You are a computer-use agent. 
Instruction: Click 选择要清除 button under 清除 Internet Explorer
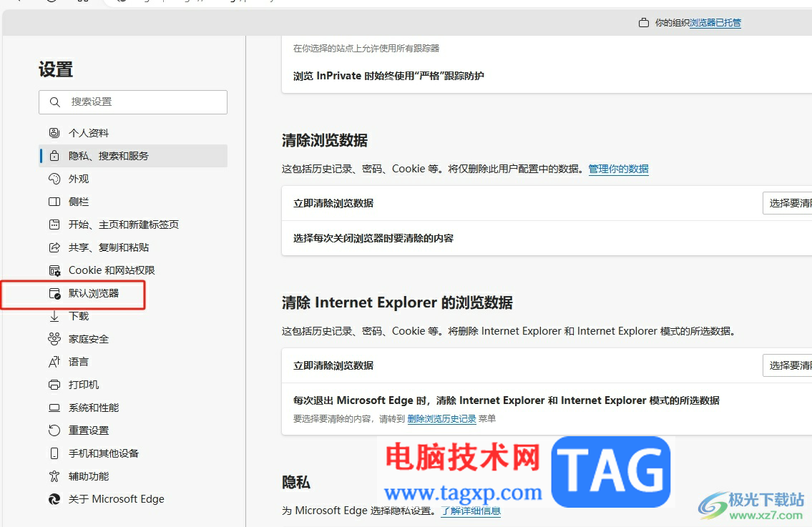(x=787, y=365)
